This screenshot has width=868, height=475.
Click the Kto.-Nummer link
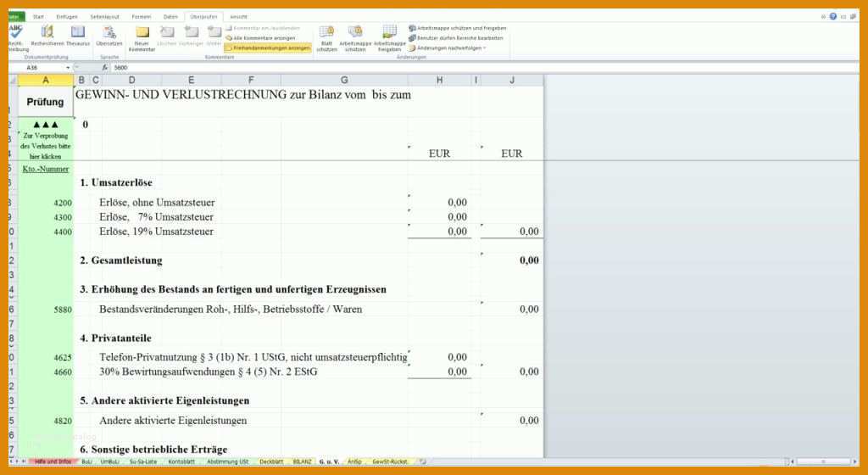click(46, 169)
